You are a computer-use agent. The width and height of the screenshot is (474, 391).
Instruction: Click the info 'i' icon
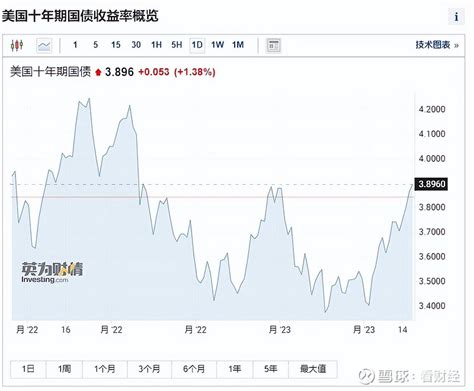[x=456, y=16]
